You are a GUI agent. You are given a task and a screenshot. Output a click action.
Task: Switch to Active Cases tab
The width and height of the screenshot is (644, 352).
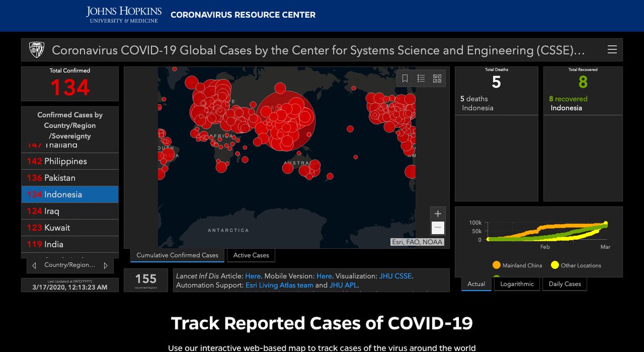coord(251,255)
